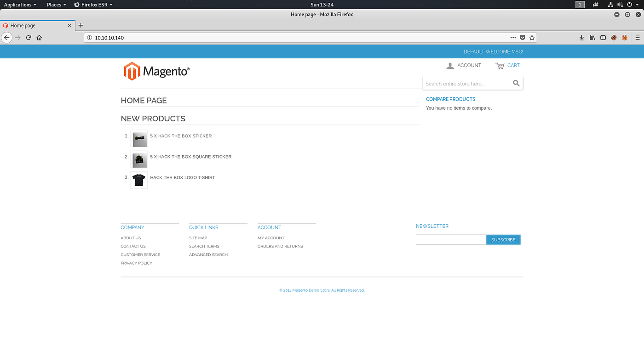Open the Cart link
The width and height of the screenshot is (644, 362).
(513, 65)
